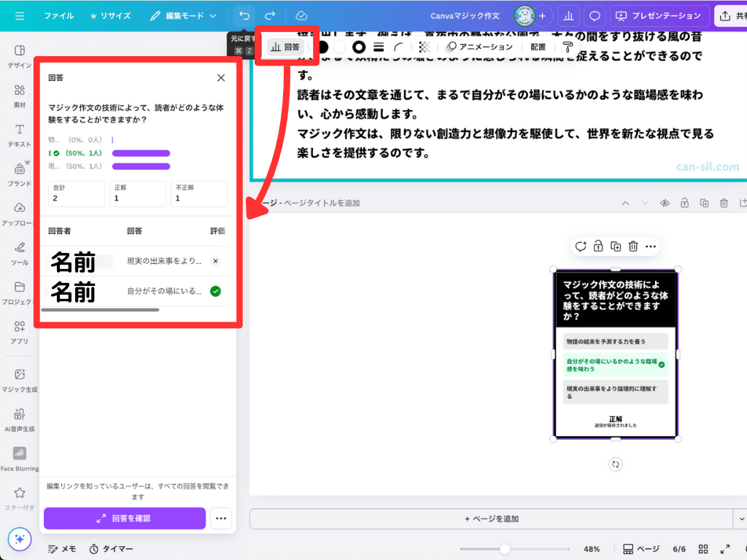Open the マジック生成 app
747x560 pixels.
(20, 381)
